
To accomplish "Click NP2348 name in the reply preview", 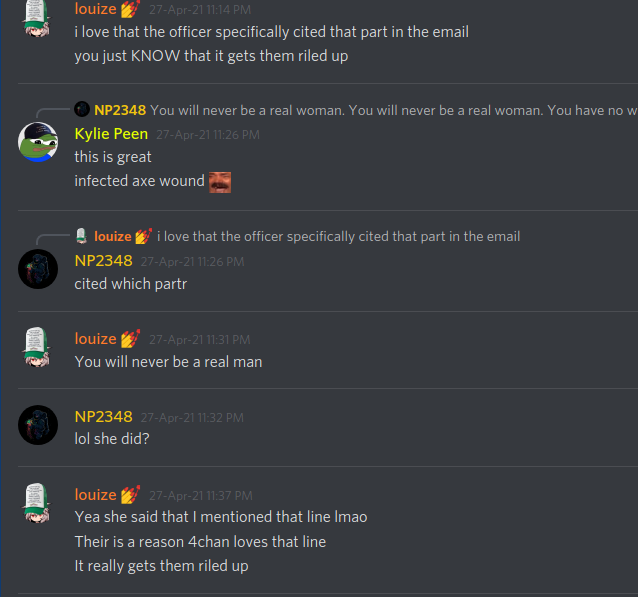I will pyautogui.click(x=120, y=110).
